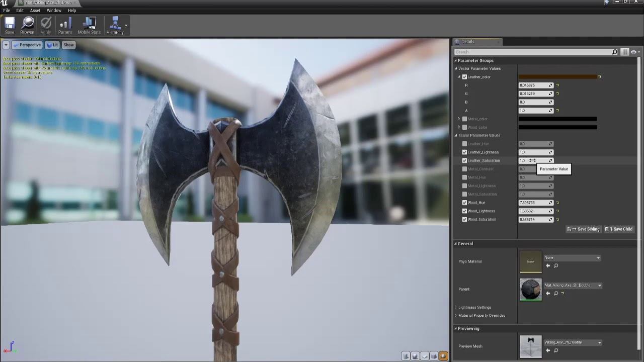This screenshot has height=362, width=644.
Task: Reset the R channel value to default
Action: pos(558,85)
